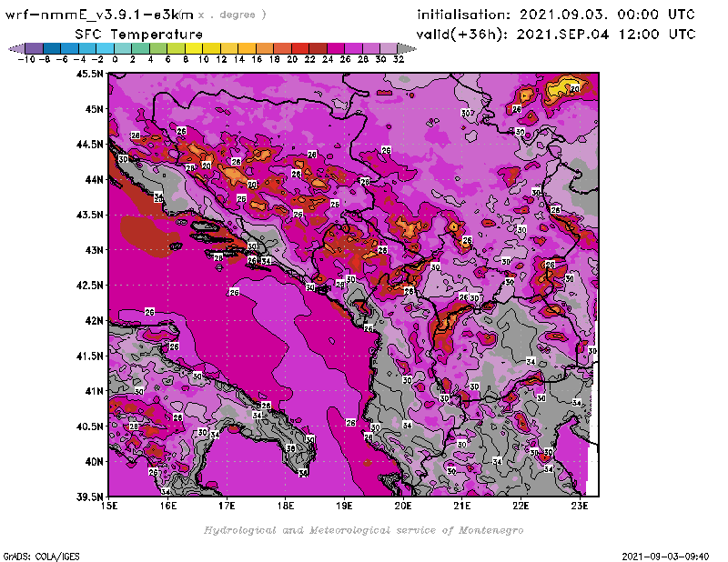Click the '19E' longitude label
728x562 pixels.
(x=345, y=506)
